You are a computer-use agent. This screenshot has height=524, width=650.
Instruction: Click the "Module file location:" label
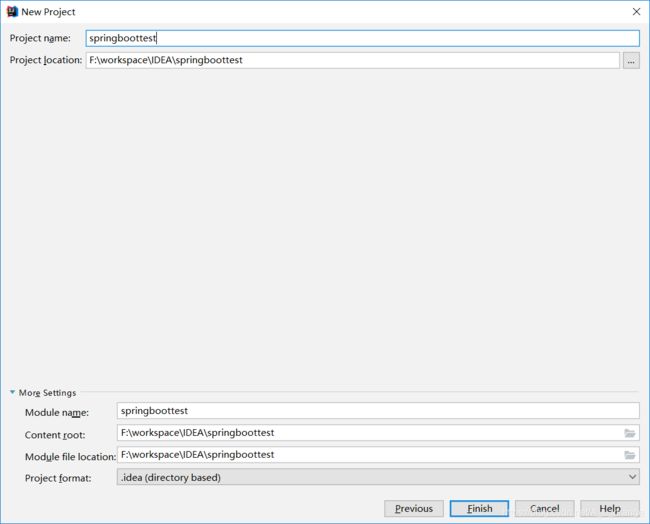pyautogui.click(x=70, y=457)
